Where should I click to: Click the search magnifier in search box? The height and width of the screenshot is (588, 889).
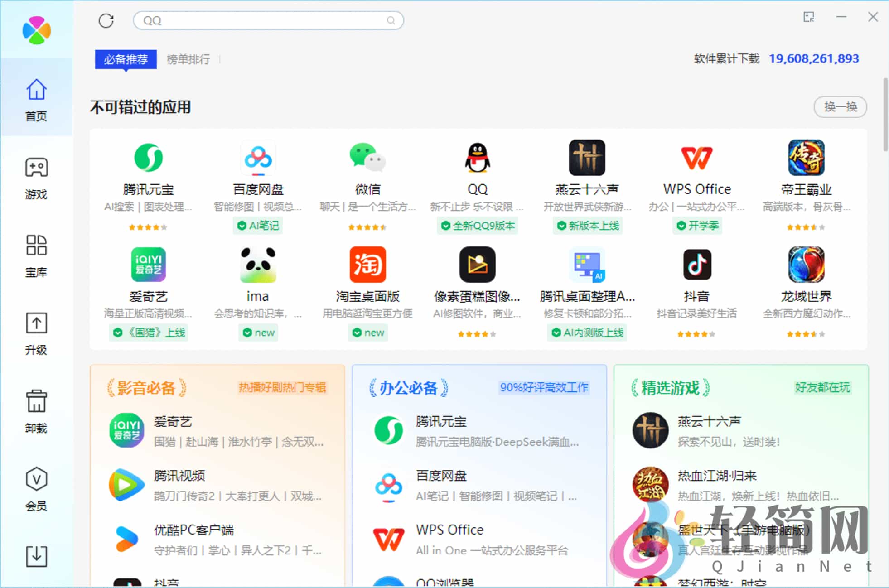click(390, 21)
